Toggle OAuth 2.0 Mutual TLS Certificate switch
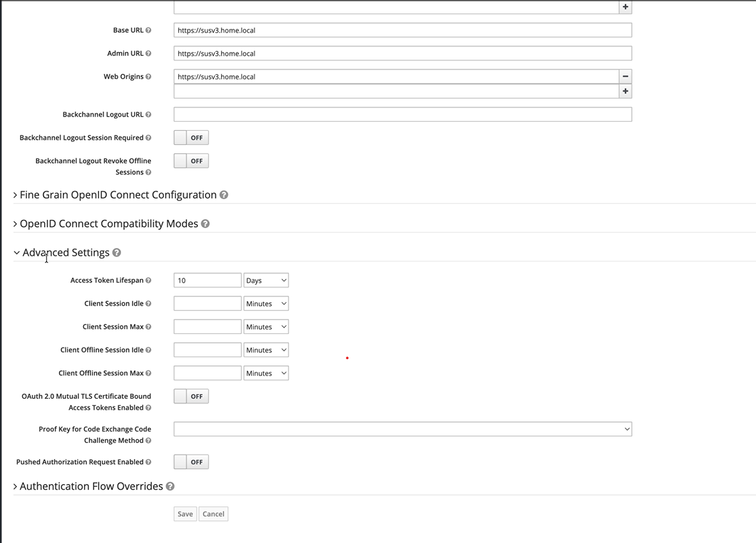Image resolution: width=756 pixels, height=543 pixels. point(191,397)
